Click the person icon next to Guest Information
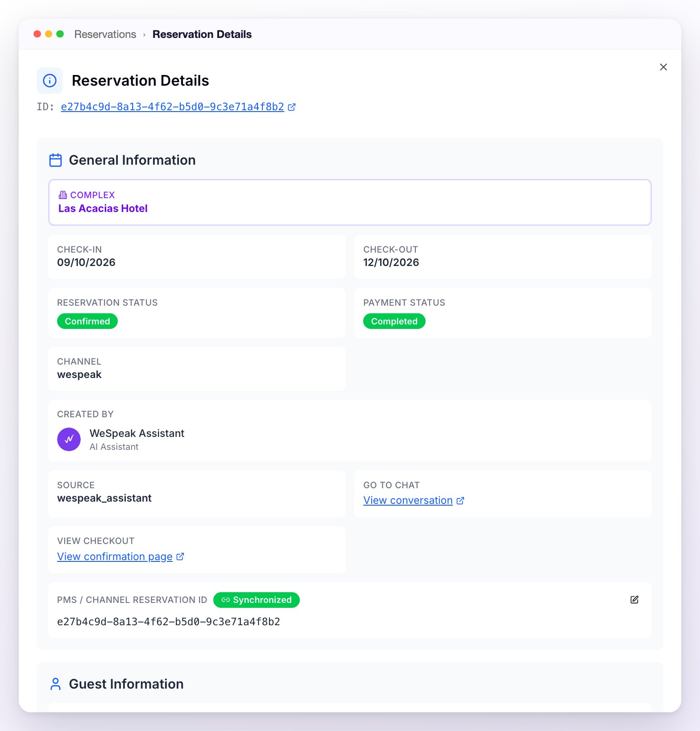Viewport: 700px width, 731px height. point(55,684)
